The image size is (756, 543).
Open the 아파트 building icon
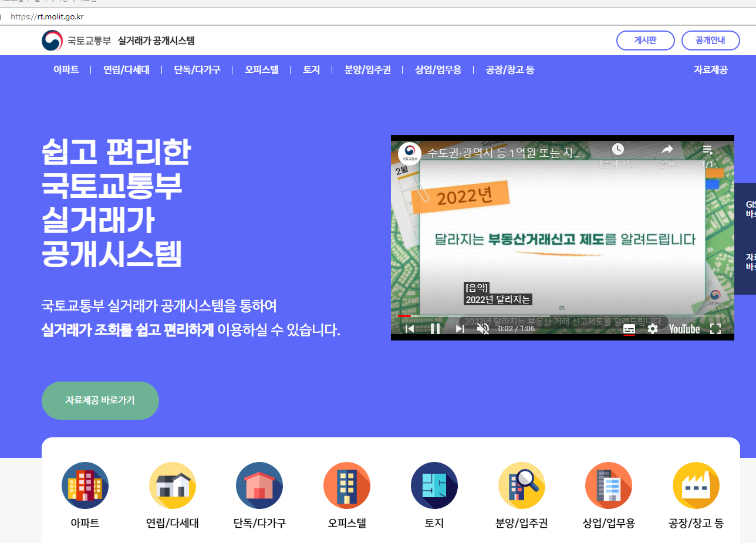[x=85, y=485]
